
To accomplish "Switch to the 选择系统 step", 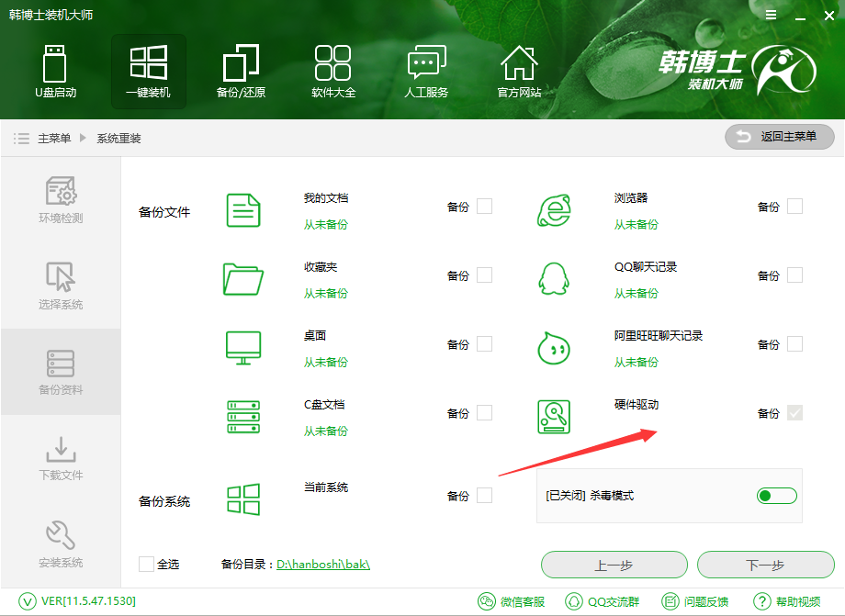I will coord(61,285).
